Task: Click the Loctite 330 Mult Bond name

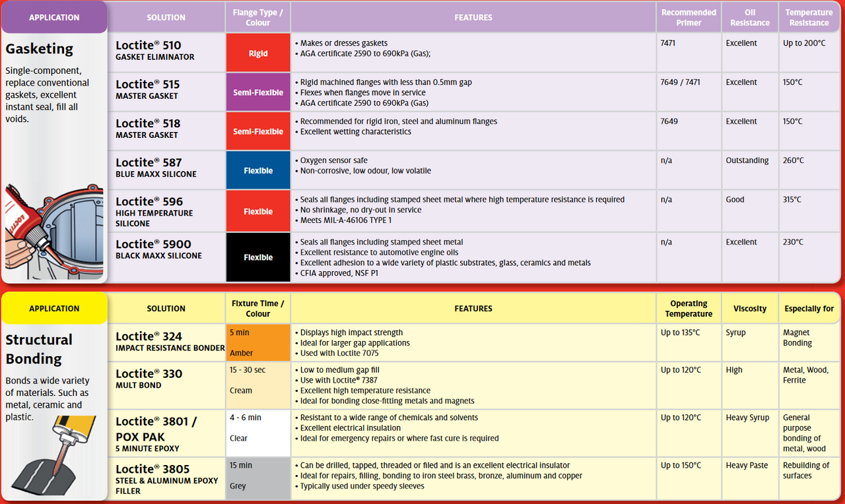Action: coord(149,379)
